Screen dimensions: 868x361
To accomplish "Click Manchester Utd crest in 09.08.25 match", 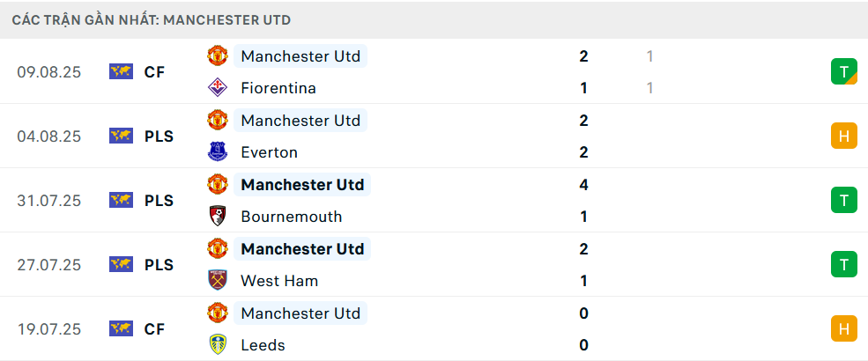I will point(217,56).
